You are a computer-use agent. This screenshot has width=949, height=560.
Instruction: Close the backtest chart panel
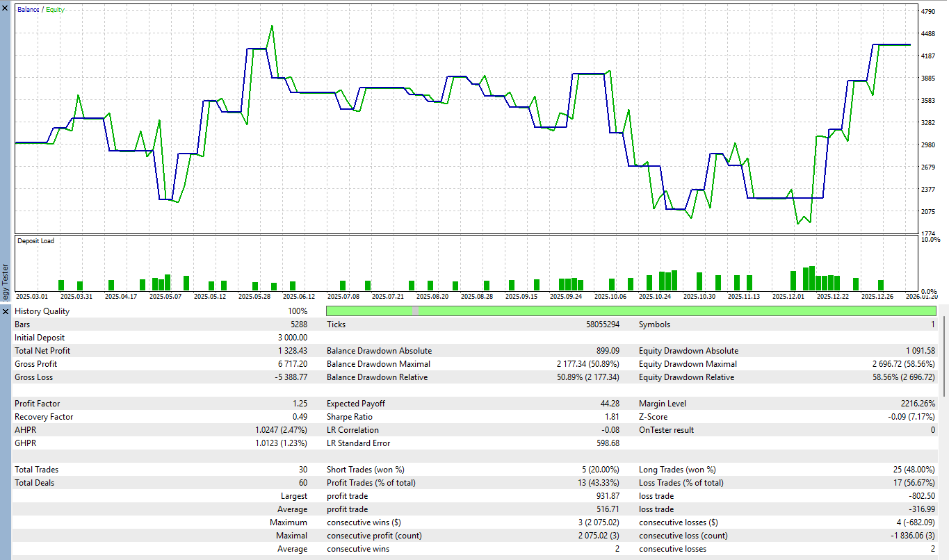tap(5, 9)
